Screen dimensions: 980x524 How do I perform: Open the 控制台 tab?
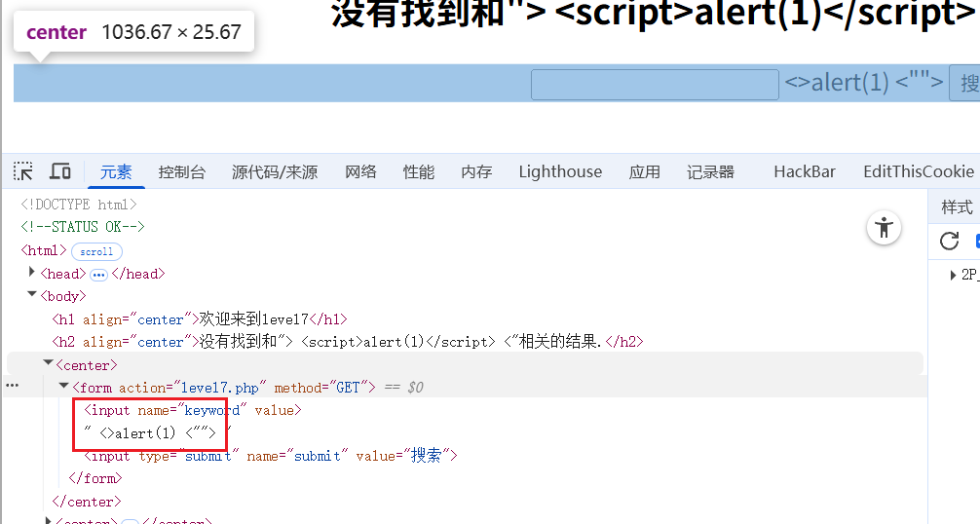point(182,171)
